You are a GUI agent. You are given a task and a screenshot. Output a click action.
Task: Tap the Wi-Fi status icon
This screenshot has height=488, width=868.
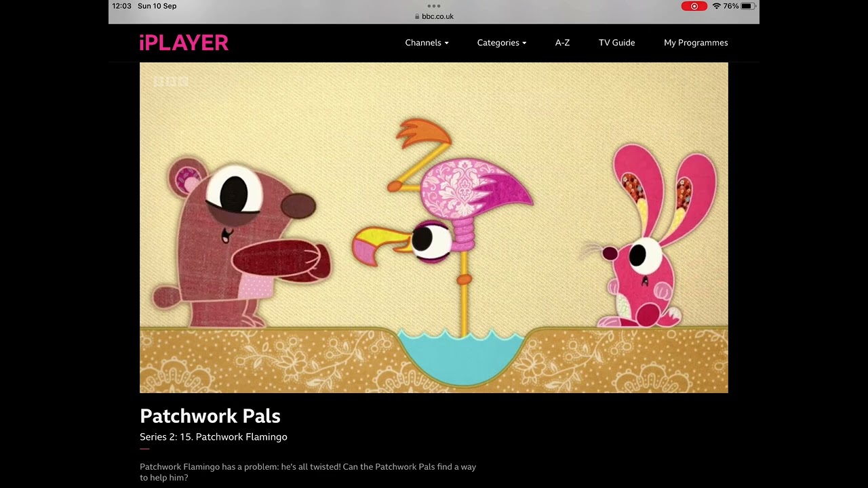716,6
